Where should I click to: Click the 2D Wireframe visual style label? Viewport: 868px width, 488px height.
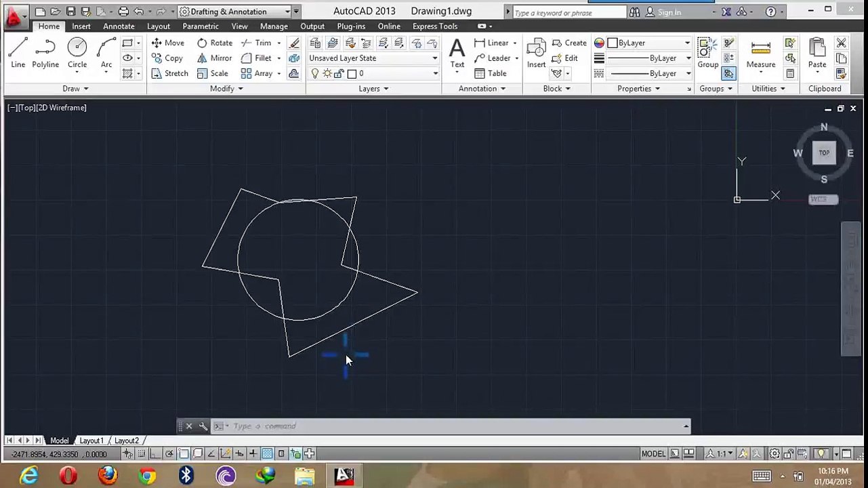(x=62, y=108)
